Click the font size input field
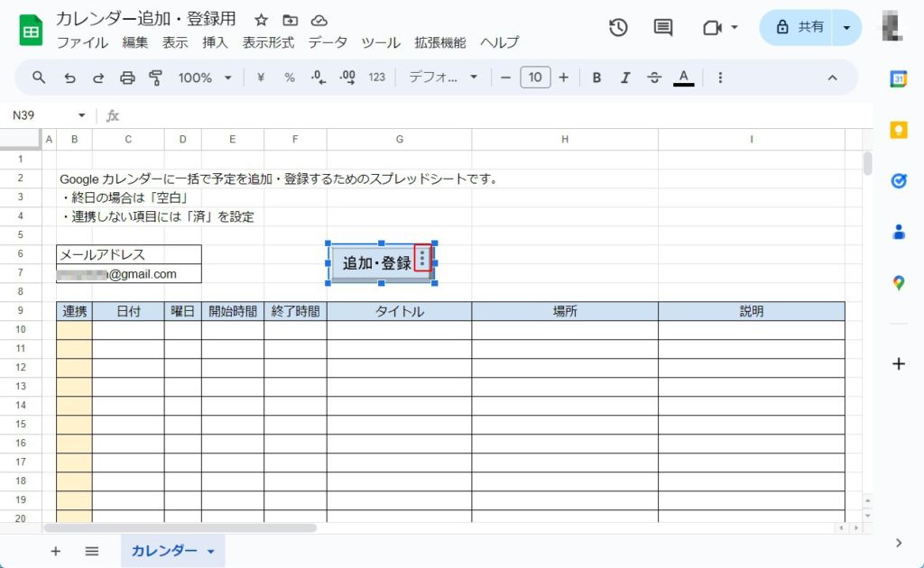 pyautogui.click(x=534, y=78)
